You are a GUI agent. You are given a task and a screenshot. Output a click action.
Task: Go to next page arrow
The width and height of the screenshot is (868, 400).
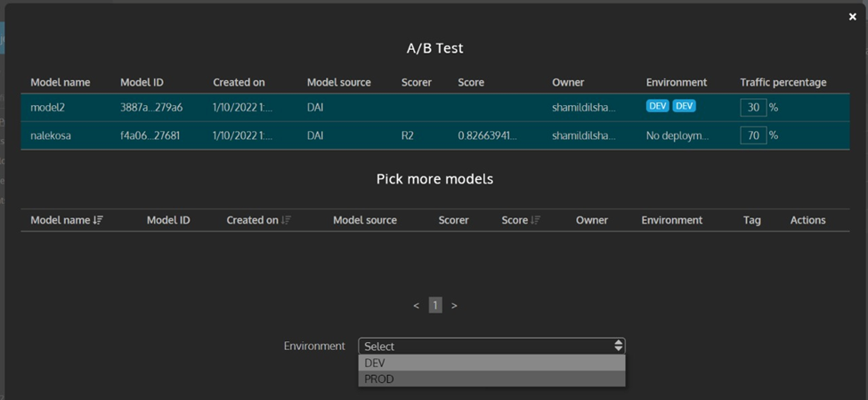(x=454, y=306)
